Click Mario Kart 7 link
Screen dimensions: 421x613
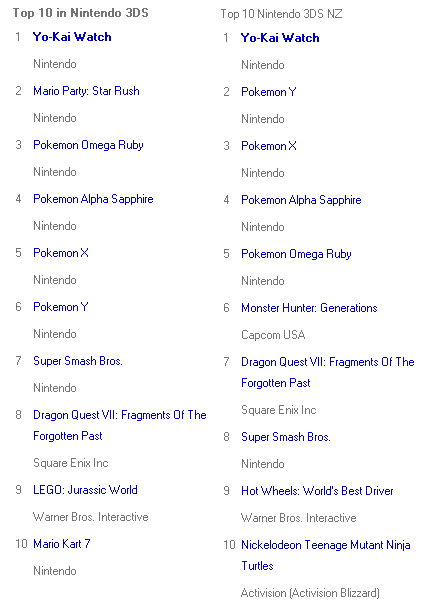click(x=62, y=544)
